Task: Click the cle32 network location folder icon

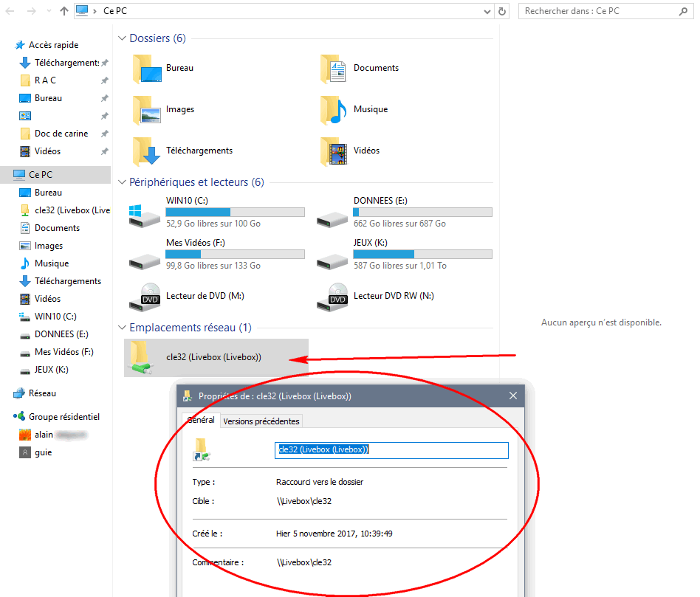Action: [142, 357]
